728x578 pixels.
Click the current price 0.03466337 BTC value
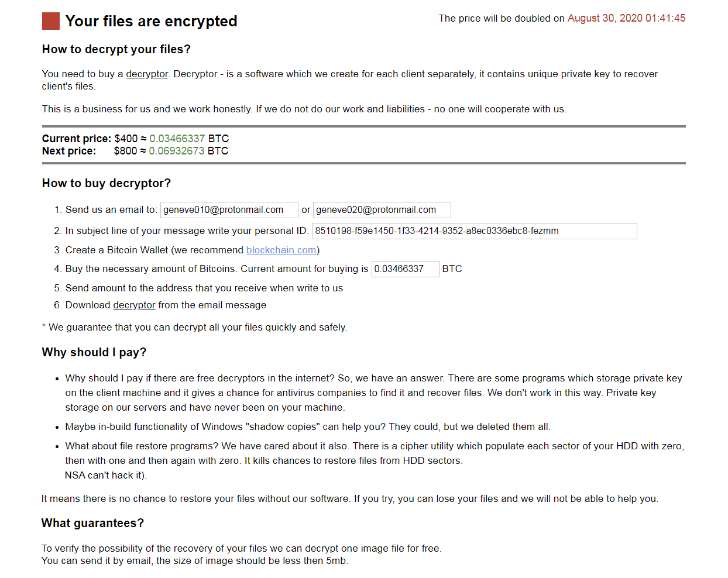pos(177,139)
